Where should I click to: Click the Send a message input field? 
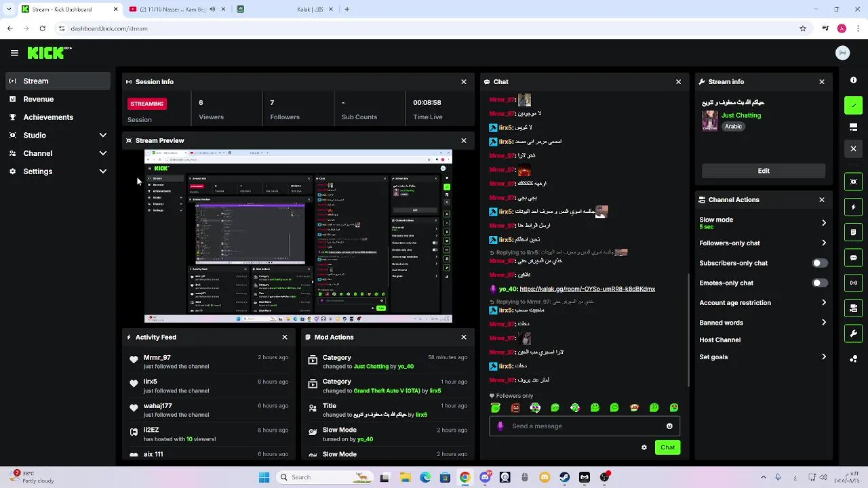click(x=585, y=426)
